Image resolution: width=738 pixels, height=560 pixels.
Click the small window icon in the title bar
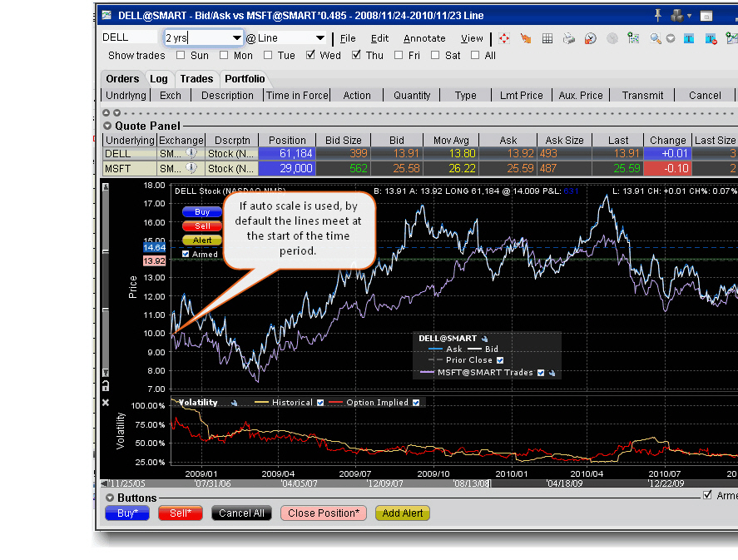(x=706, y=16)
